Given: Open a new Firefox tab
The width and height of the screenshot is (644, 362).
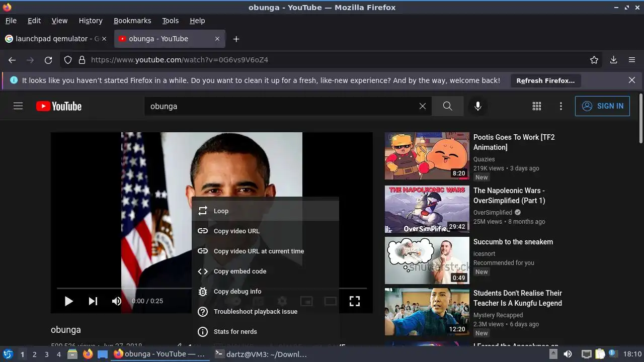Looking at the screenshot, I should pos(236,39).
